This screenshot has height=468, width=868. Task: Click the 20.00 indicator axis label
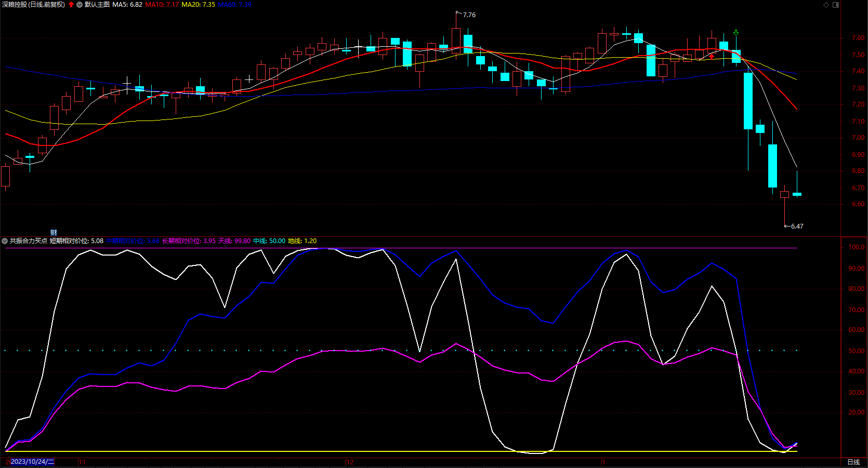[x=857, y=412]
